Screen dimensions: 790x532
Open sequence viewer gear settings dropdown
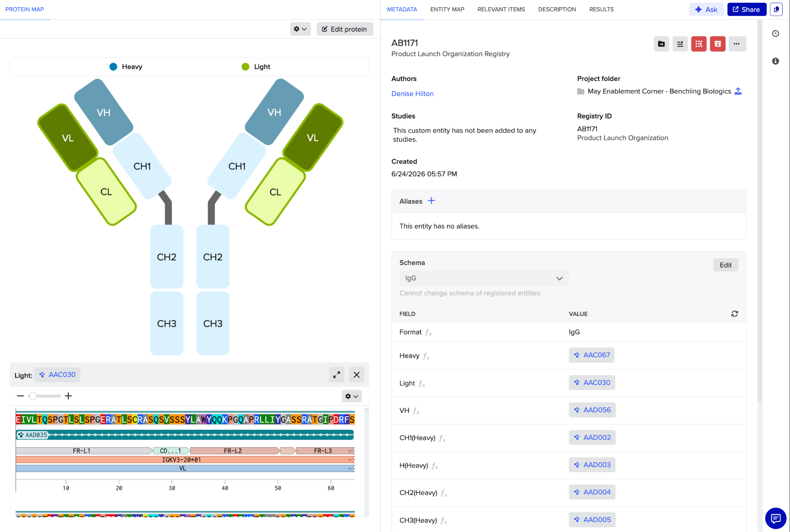(x=351, y=396)
